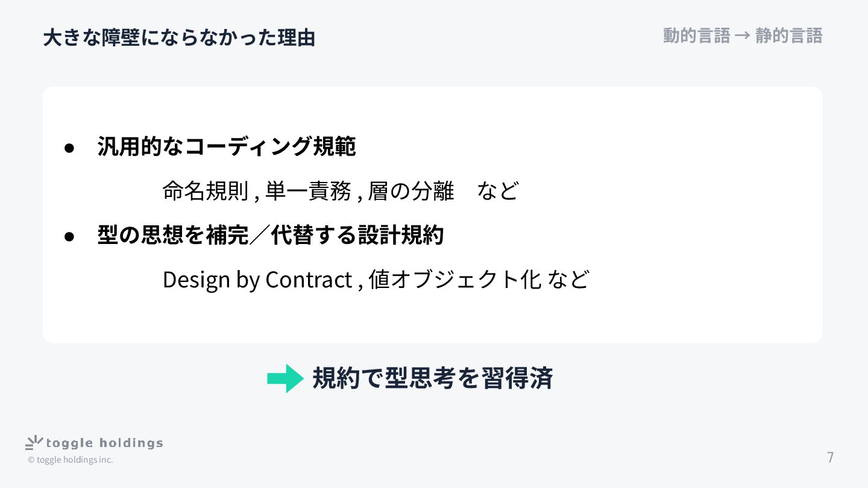
Task: Click the text 単一責務
Action: (x=308, y=191)
